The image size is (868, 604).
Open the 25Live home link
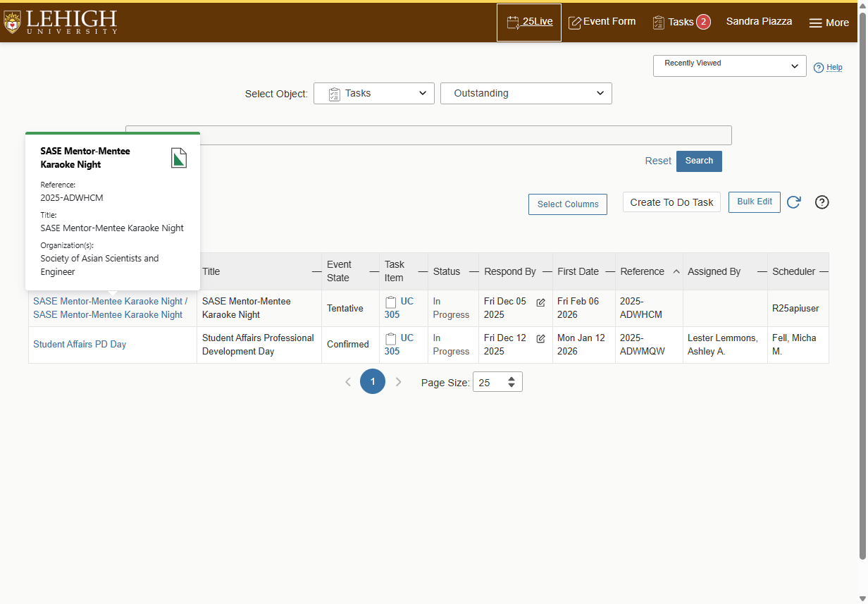529,22
